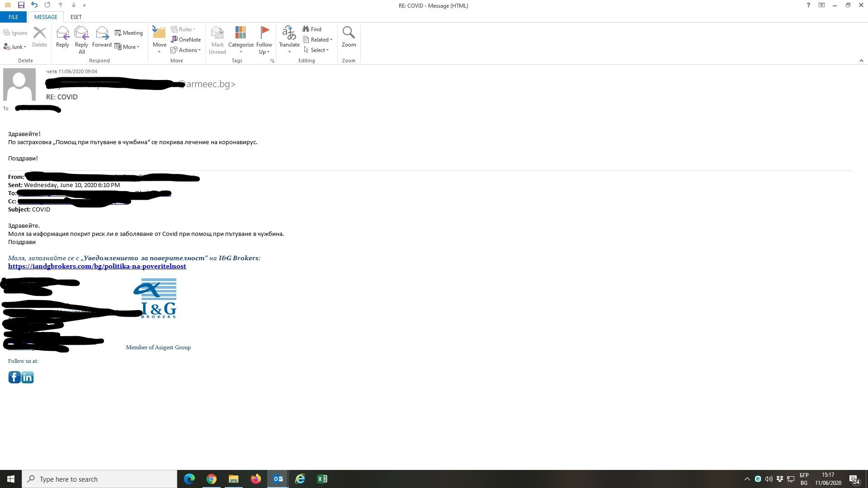This screenshot has height=488, width=868.
Task: Expand the Follow Up flag menu
Action: coord(264,39)
